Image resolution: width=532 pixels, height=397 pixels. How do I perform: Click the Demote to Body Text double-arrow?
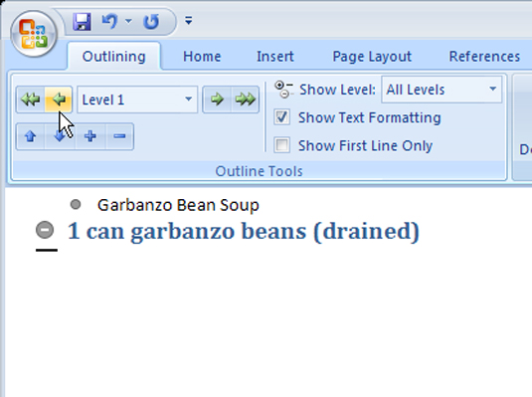(x=245, y=99)
